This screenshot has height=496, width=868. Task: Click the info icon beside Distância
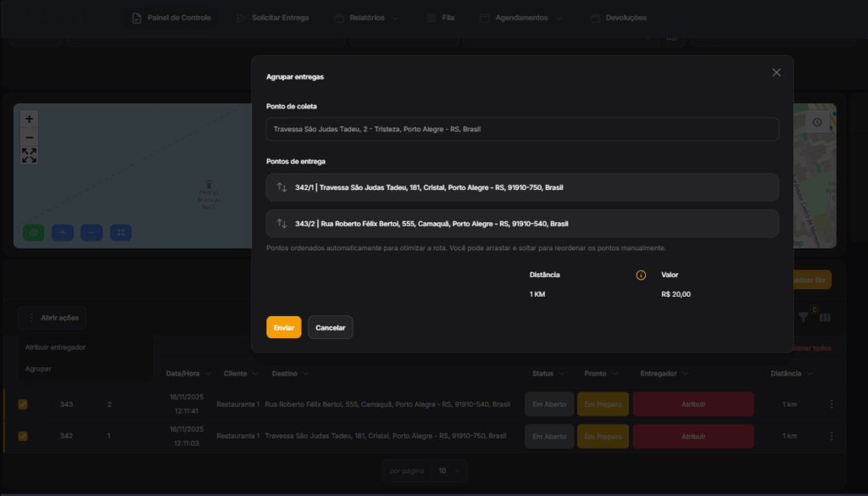click(641, 275)
